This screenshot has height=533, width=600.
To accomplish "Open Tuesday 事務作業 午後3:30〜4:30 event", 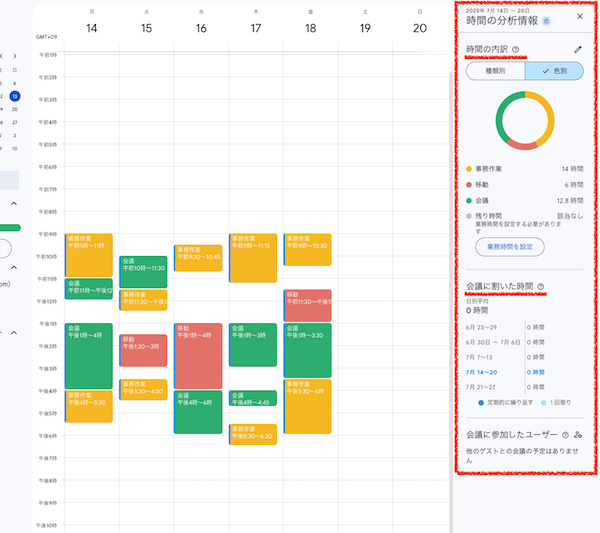I will pyautogui.click(x=143, y=390).
